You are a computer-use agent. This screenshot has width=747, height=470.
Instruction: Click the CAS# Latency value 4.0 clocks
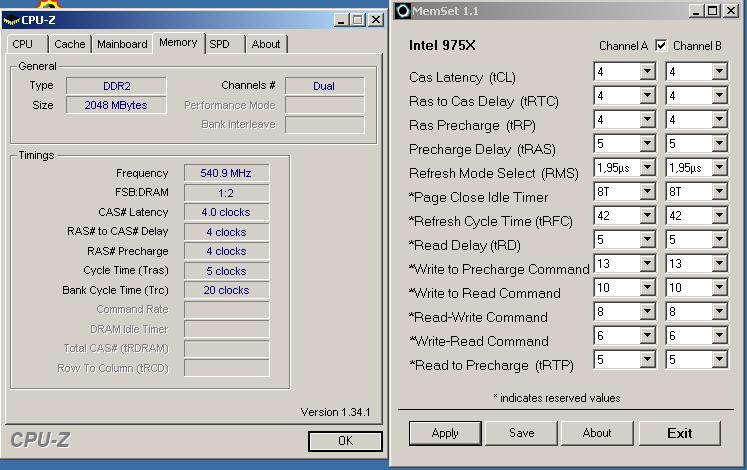(226, 212)
